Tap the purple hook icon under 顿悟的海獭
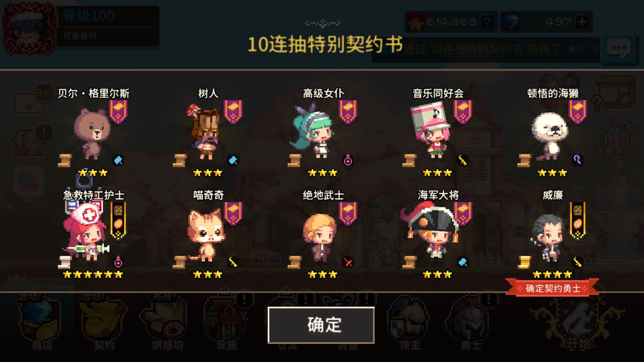Viewport: 644px width, 362px height. (577, 160)
